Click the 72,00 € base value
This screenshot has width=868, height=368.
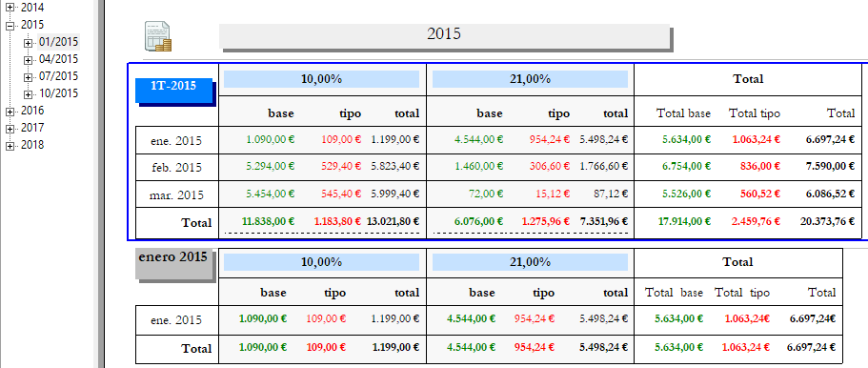486,194
